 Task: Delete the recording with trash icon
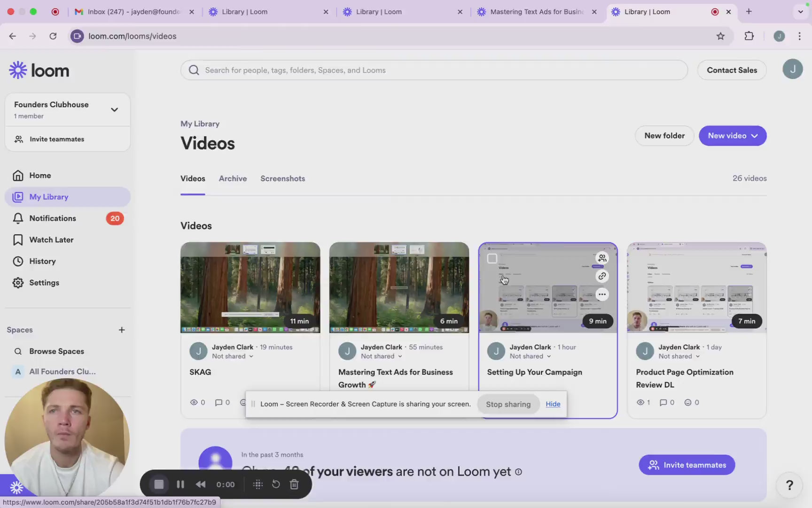pos(294,484)
